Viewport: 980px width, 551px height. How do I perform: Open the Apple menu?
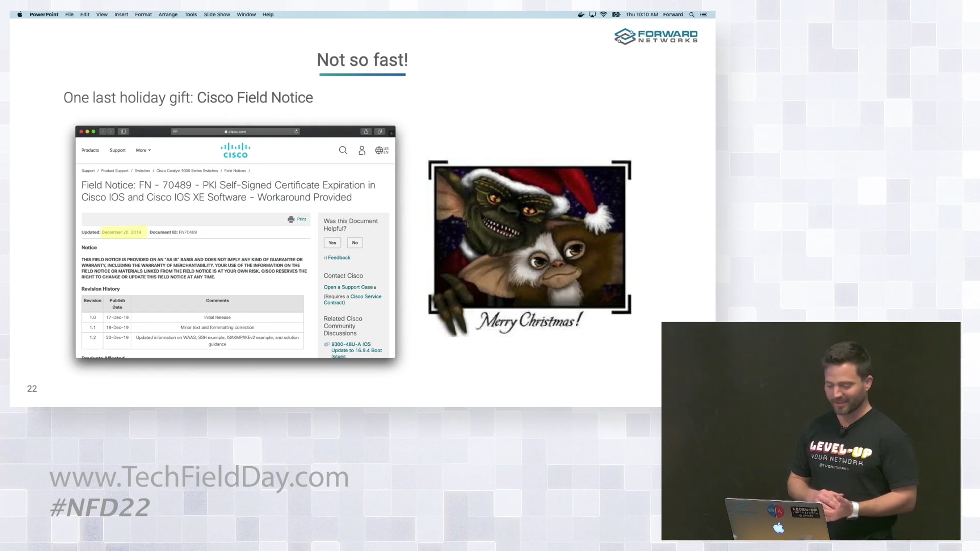coord(20,15)
